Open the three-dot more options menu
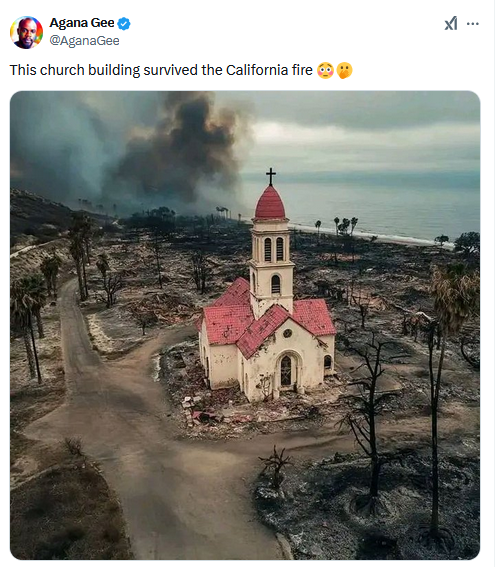497x567 pixels. pyautogui.click(x=472, y=24)
